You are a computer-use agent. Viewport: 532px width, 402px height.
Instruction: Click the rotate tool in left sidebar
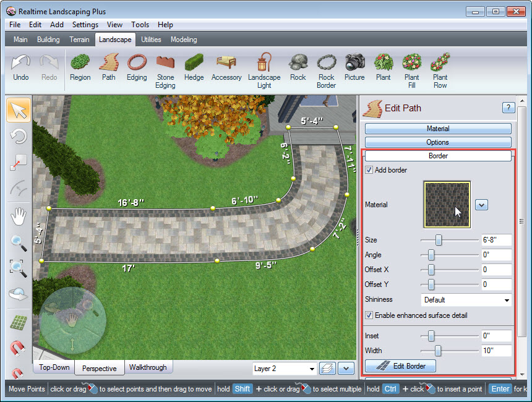tap(19, 137)
